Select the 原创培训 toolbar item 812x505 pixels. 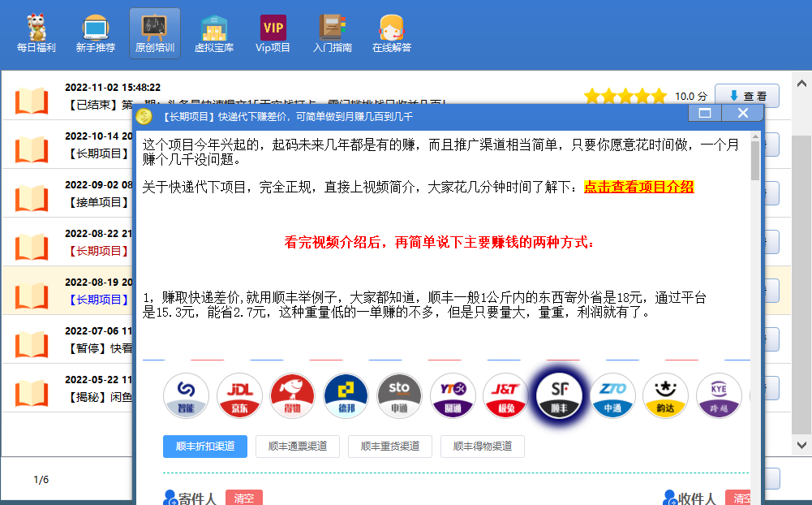click(x=155, y=33)
